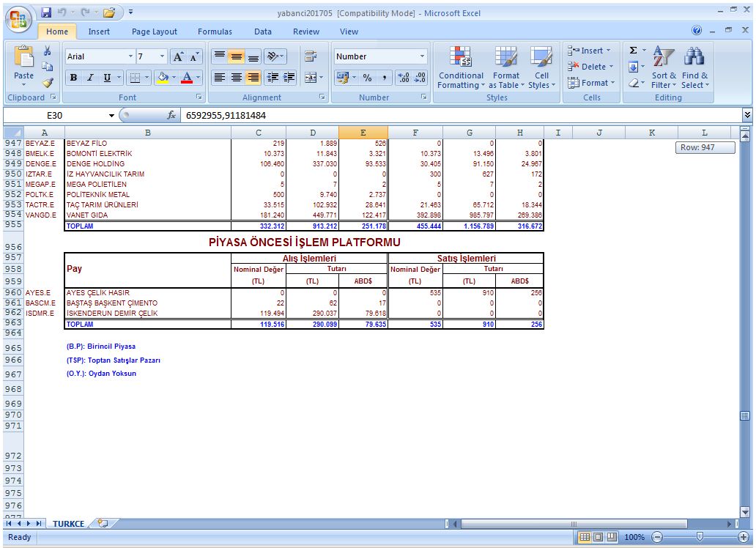Toggle Center horizontal alignment
756x548 pixels.
[236, 77]
